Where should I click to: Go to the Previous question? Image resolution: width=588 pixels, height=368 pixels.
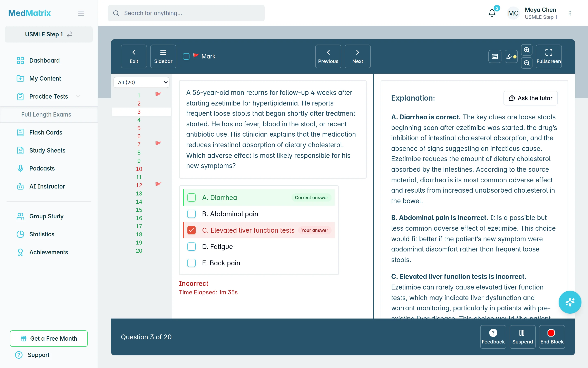[328, 56]
